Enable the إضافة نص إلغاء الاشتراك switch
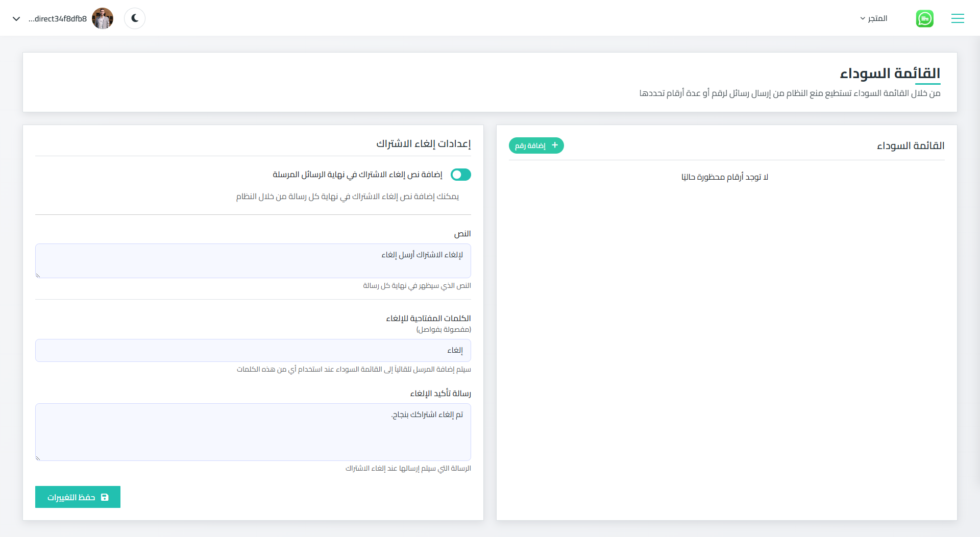 coord(460,175)
